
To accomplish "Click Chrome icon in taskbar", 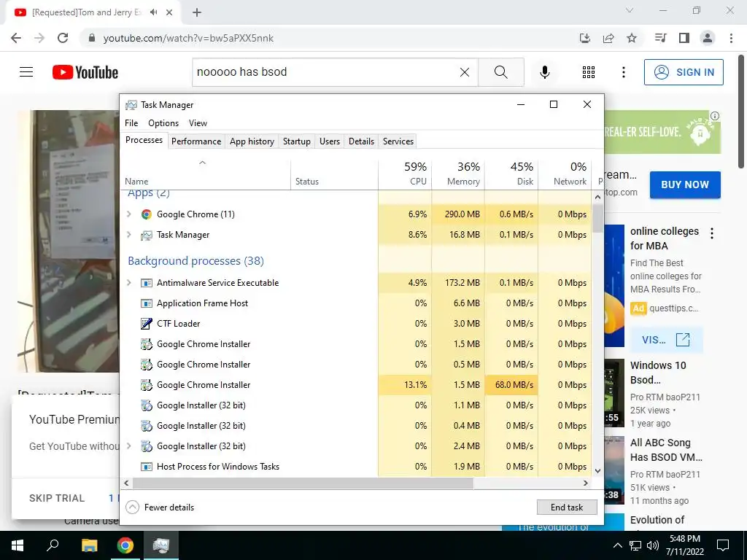I will (125, 545).
